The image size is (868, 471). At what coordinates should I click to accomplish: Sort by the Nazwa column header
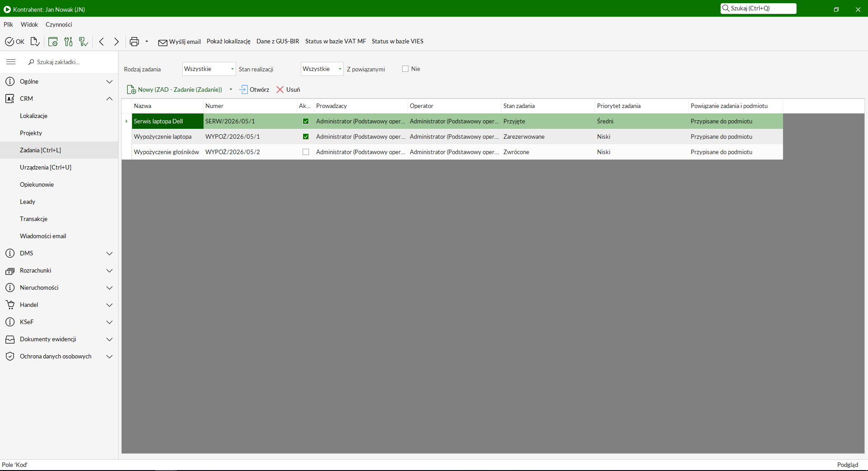[168, 106]
